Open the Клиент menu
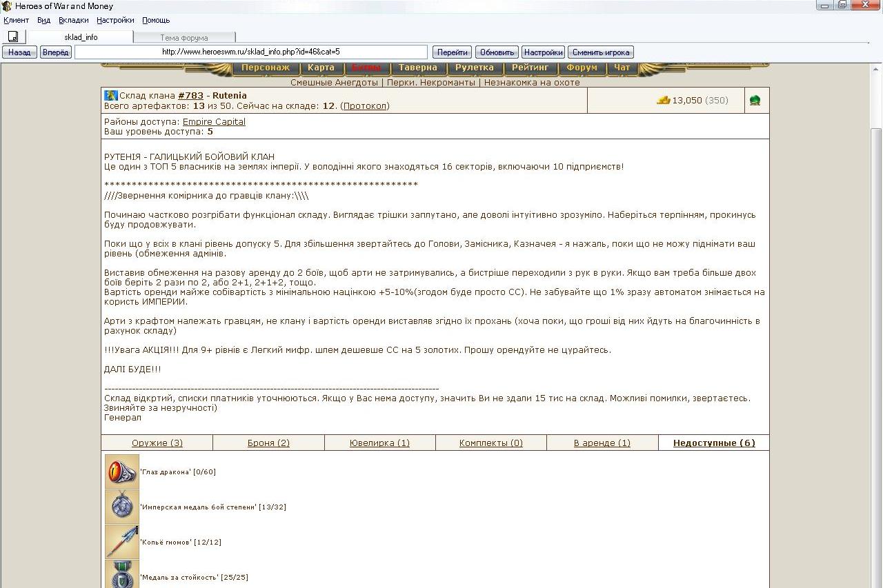This screenshot has width=883, height=588. [x=17, y=21]
